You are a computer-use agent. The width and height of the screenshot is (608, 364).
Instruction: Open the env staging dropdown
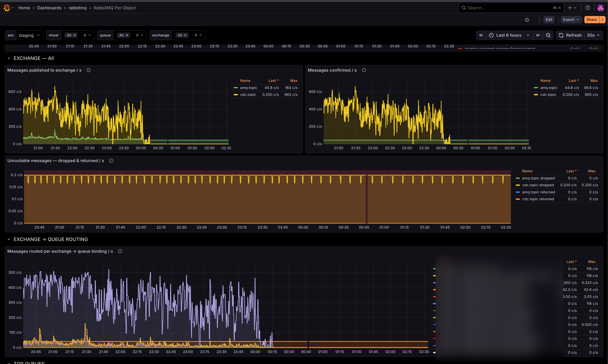pos(30,35)
